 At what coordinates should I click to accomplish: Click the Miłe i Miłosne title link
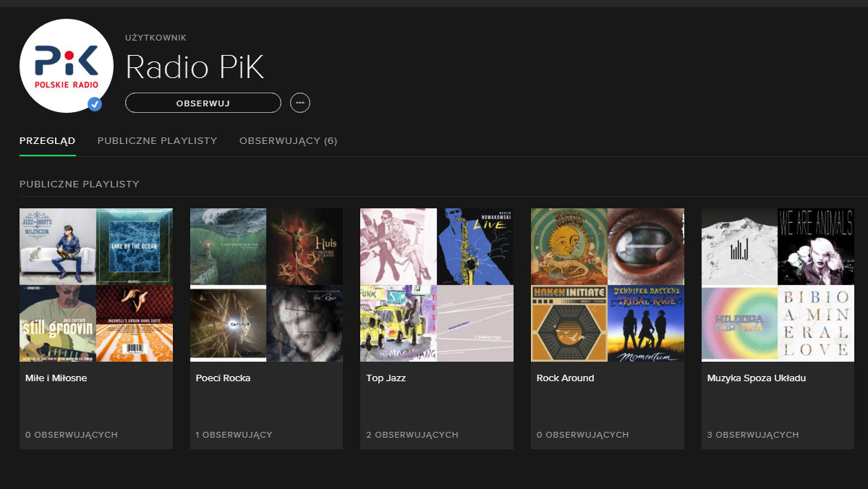pos(56,378)
